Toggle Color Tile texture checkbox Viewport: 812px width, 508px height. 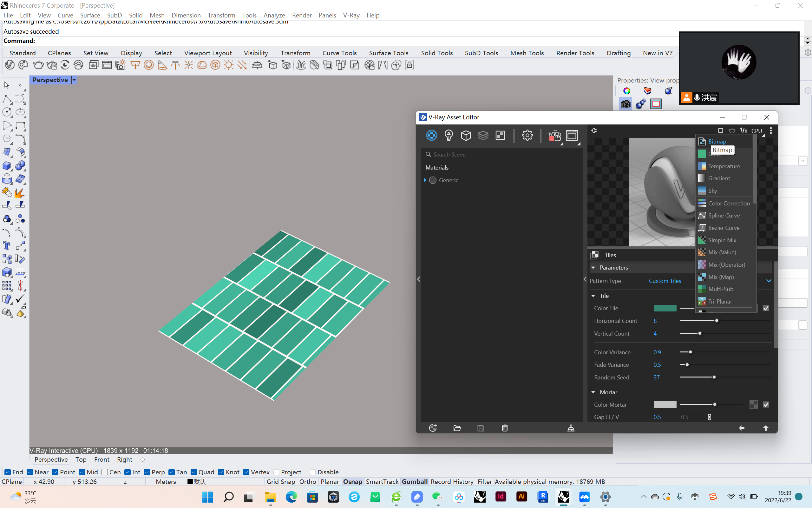coord(766,308)
